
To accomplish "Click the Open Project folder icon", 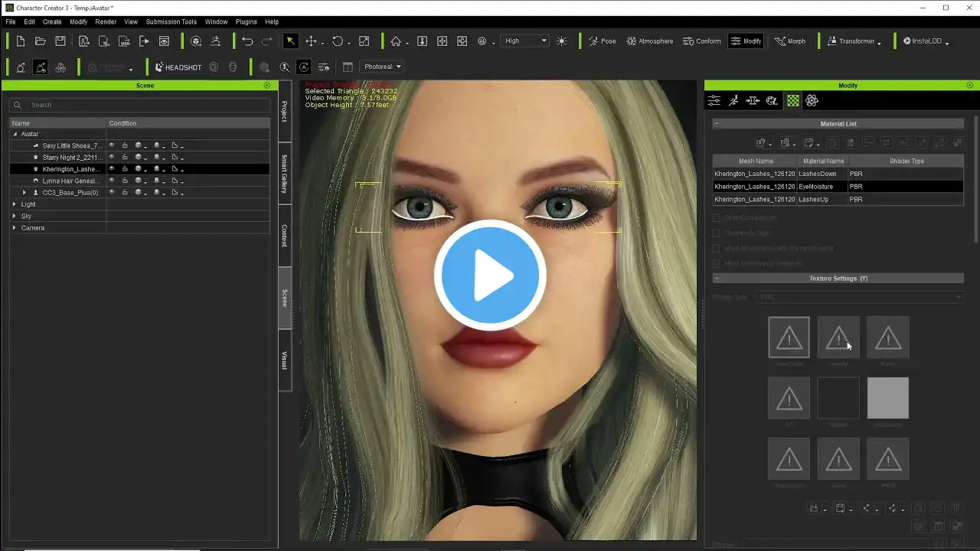I will click(x=41, y=41).
